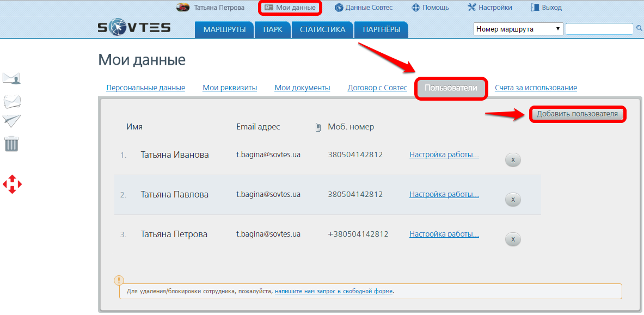
Task: Click the paper plane sent messages icon
Action: point(11,121)
